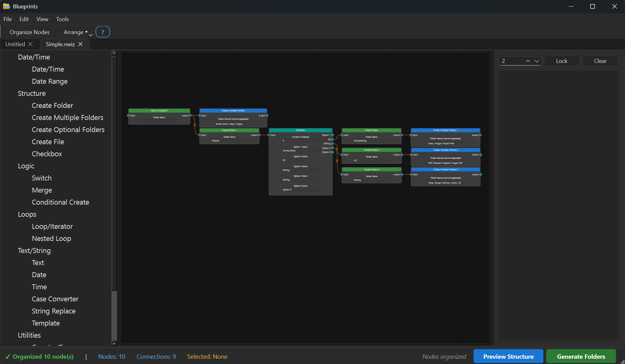Image resolution: width=625 pixels, height=364 pixels.
Task: Click input port of Create Folder 2 node
Action: (342, 154)
